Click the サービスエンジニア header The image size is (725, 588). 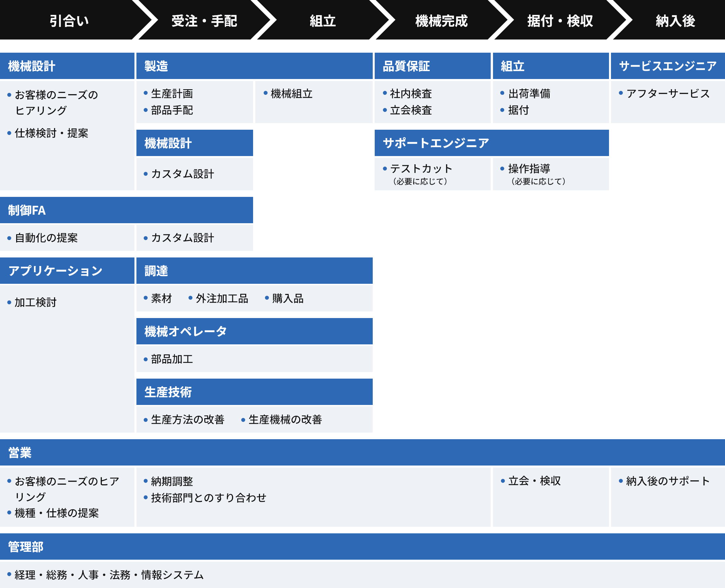(667, 66)
